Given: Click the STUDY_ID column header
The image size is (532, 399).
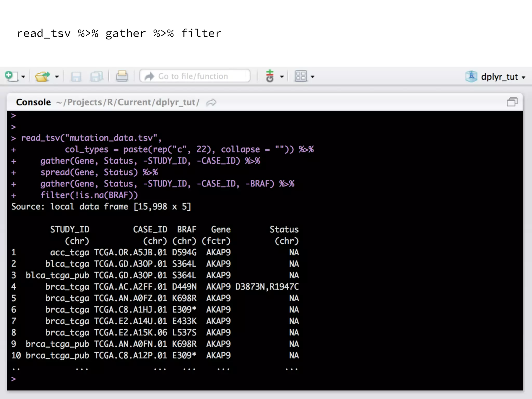Looking at the screenshot, I should pos(70,230).
